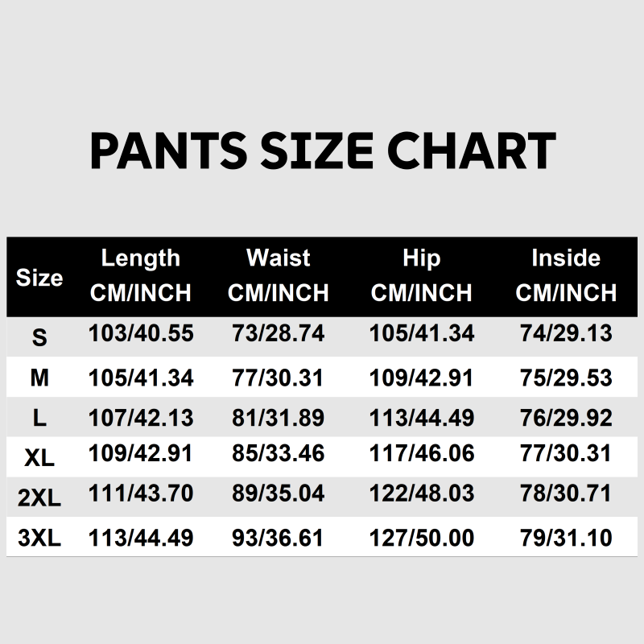Select the Length CM/INCH column header
The image size is (644, 644).
pos(141,275)
